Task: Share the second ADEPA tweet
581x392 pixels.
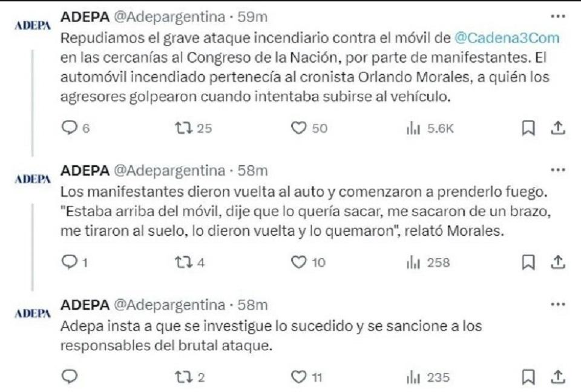Action: pos(559,261)
